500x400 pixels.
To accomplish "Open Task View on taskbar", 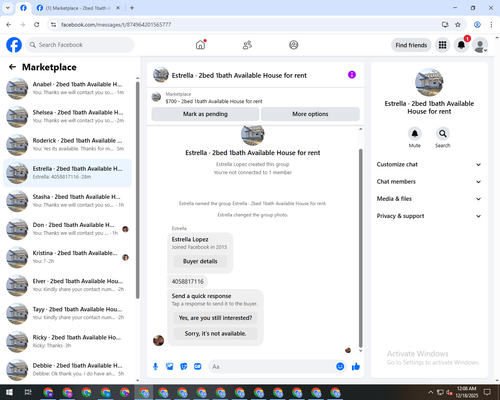I will click(x=28, y=392).
